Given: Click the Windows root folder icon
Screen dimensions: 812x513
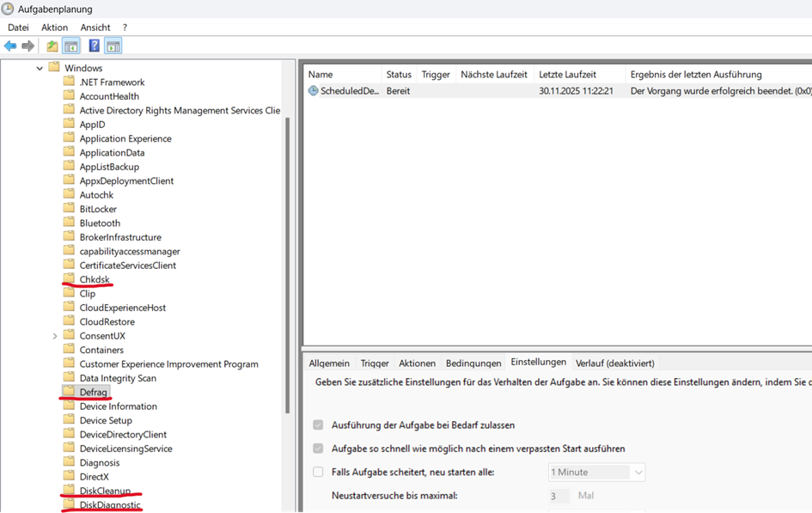Looking at the screenshot, I should click(54, 67).
